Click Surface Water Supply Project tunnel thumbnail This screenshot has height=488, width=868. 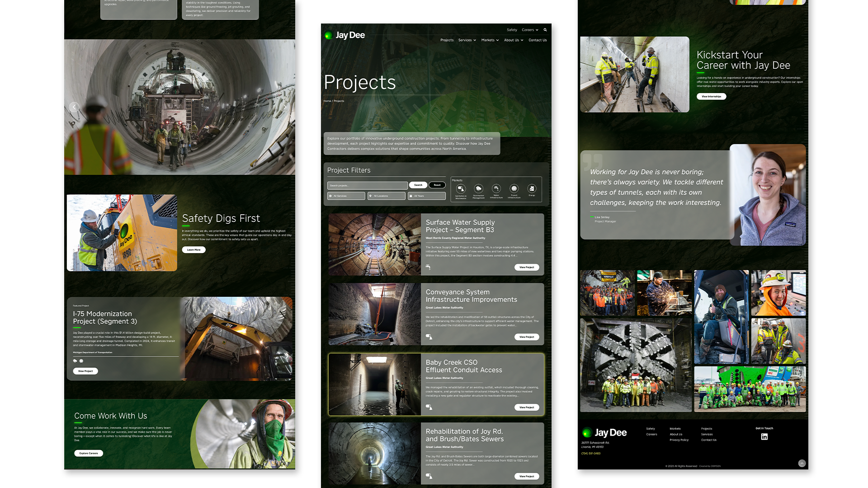pos(375,244)
